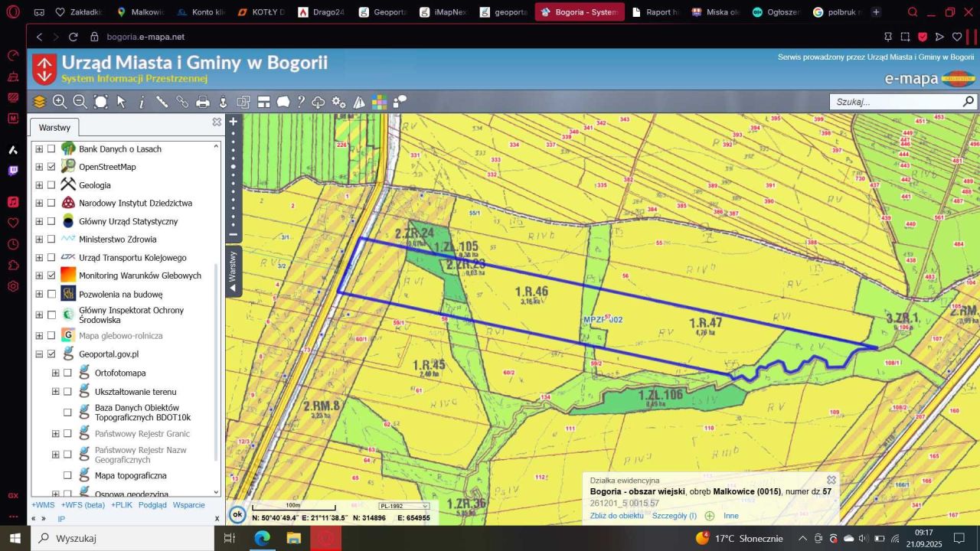Image resolution: width=980 pixels, height=551 pixels.
Task: Open the Wsparcie link
Action: [189, 505]
